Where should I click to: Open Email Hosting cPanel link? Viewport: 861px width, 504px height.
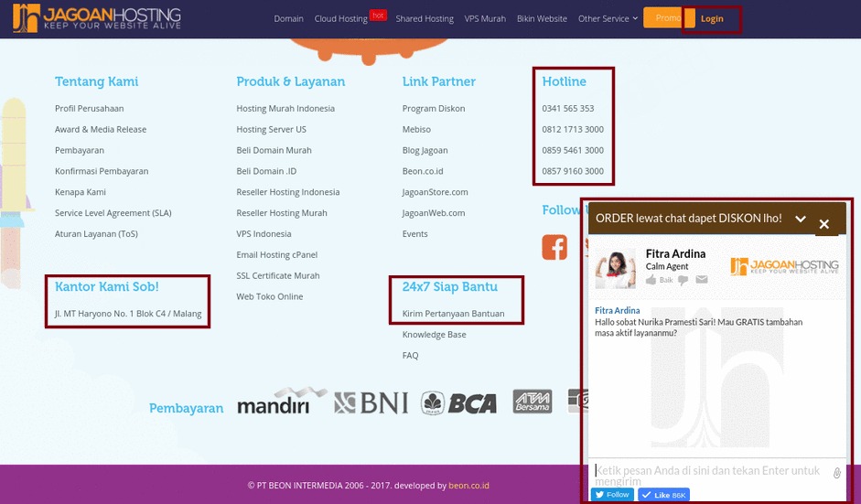[277, 255]
